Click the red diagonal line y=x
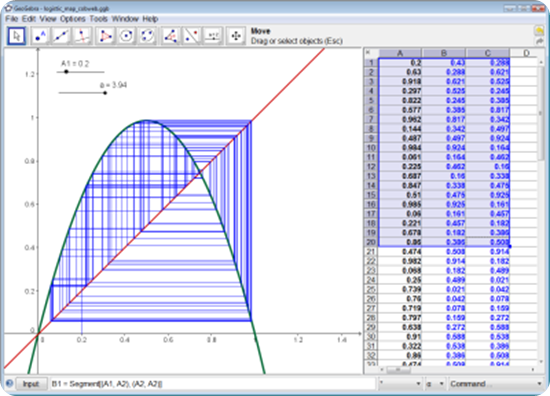Image resolution: width=550 pixels, height=396 pixels. pyautogui.click(x=288, y=86)
